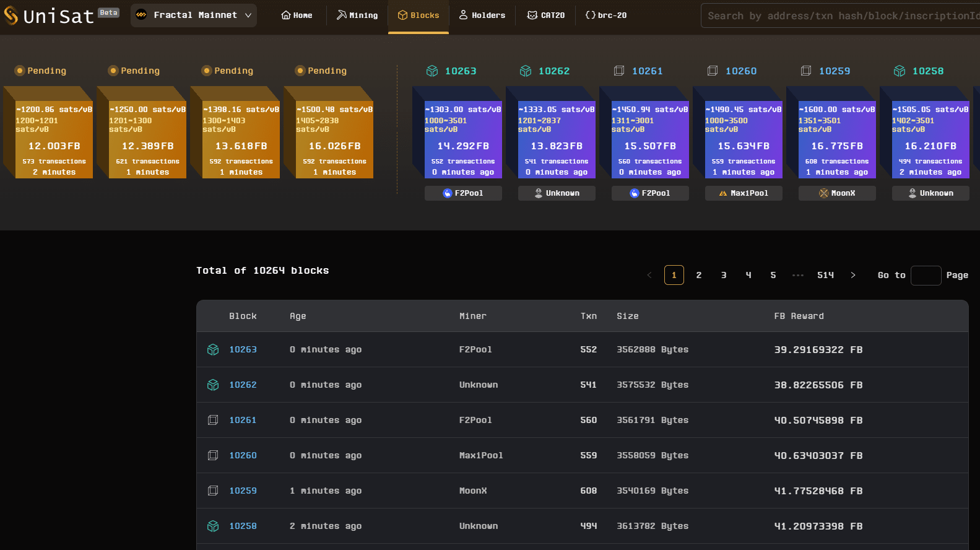Jump to page 514

(x=825, y=275)
